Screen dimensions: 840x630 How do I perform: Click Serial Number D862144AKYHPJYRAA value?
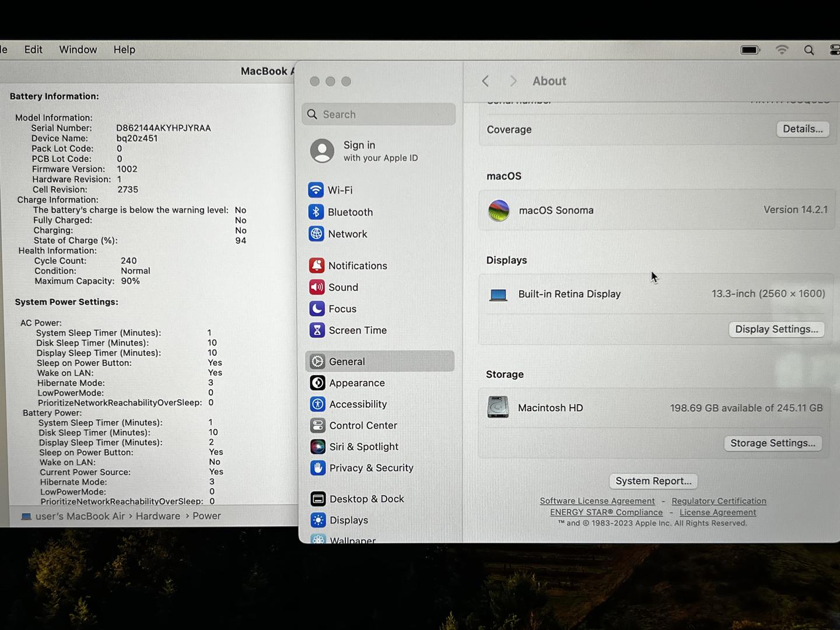pyautogui.click(x=163, y=128)
